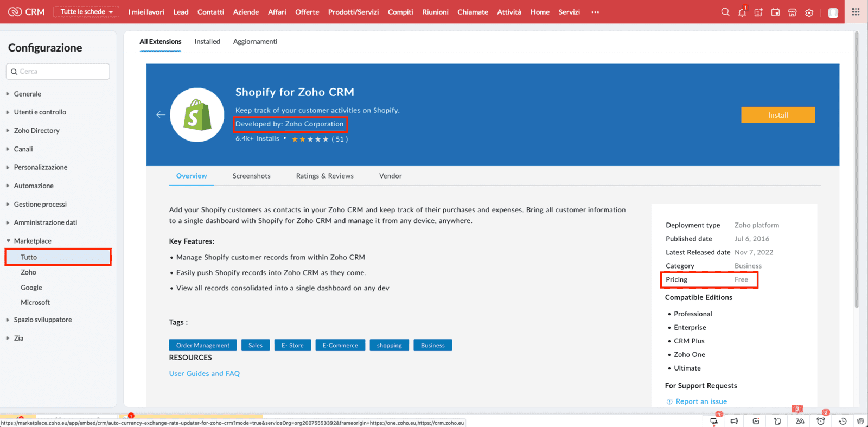Open the Zia assistant icon in bottom bar
Viewport: 868px width, 427px height.
(800, 421)
